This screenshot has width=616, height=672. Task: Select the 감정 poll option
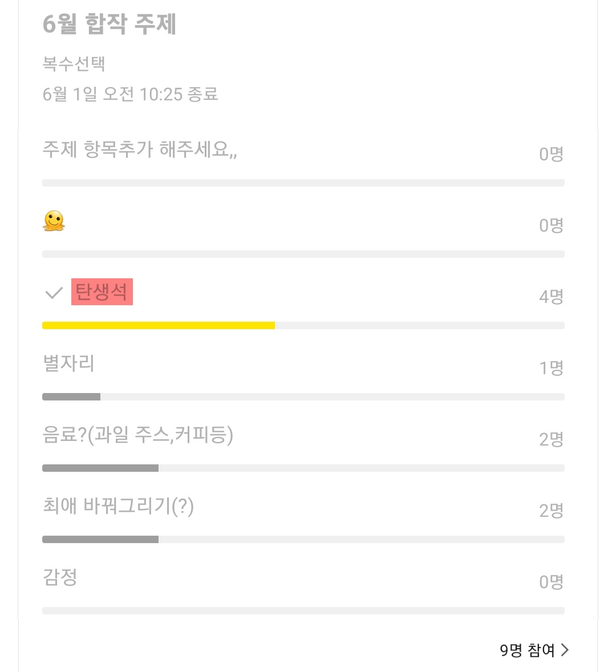pyautogui.click(x=60, y=577)
